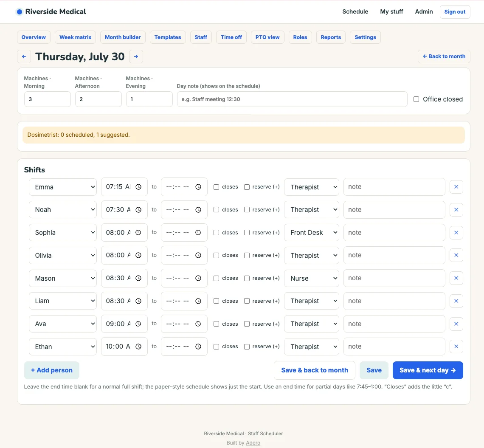484x448 pixels.
Task: Add a person to shifts
Action: point(51,370)
